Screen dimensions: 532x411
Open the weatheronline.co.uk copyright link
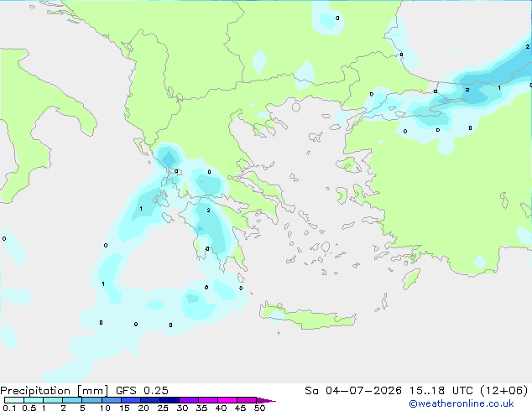tap(461, 403)
